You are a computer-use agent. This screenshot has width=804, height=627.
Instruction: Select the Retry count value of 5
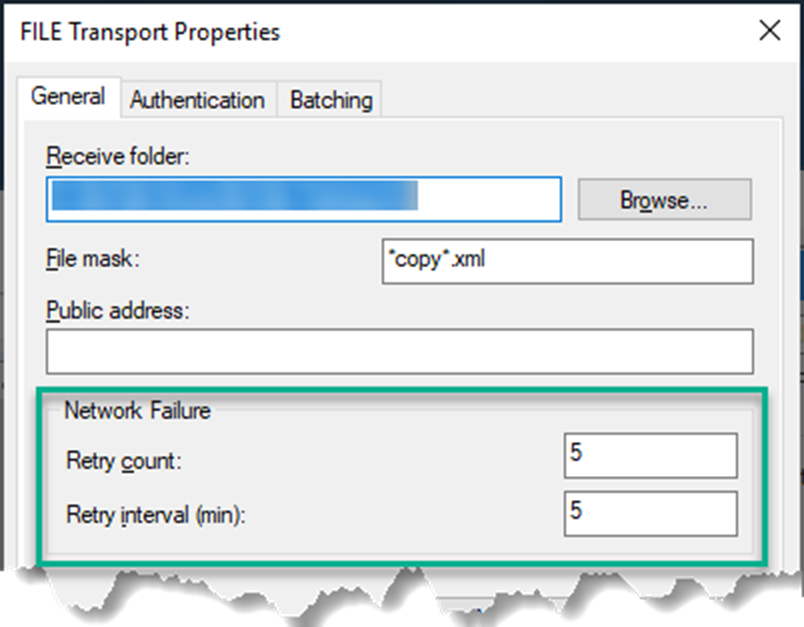point(650,455)
